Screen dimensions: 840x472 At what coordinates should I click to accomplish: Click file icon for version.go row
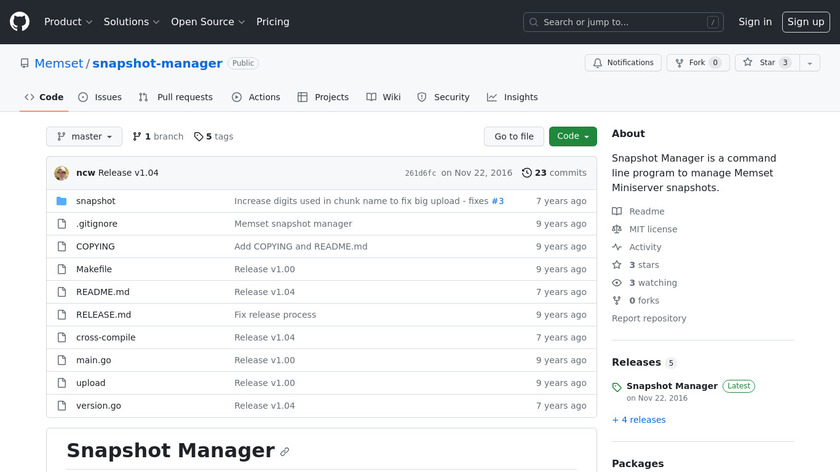point(62,406)
